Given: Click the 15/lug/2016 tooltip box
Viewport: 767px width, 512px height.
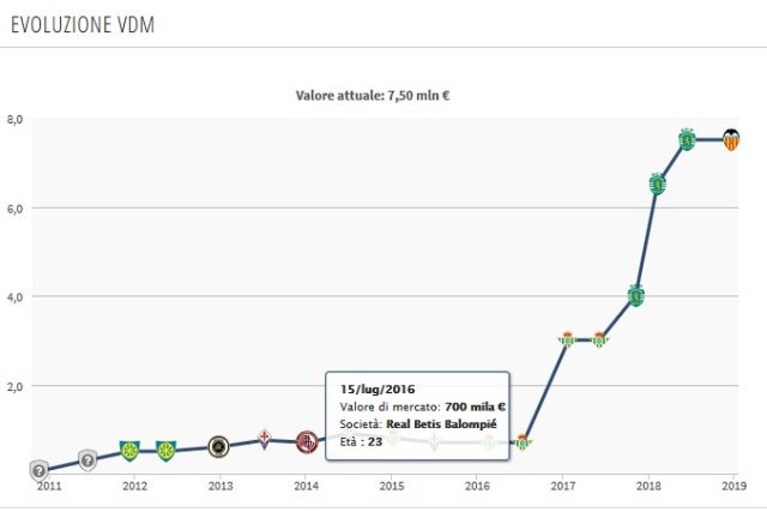Looking at the screenshot, I should pos(418,416).
